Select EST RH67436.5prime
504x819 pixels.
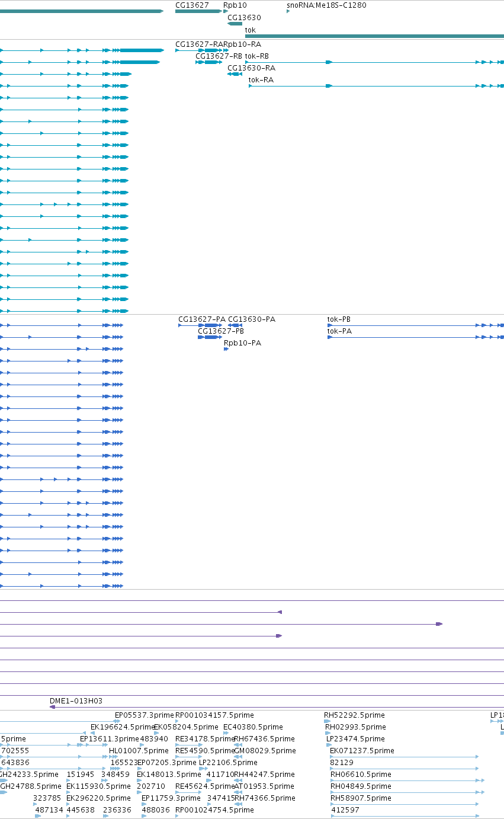tap(264, 738)
